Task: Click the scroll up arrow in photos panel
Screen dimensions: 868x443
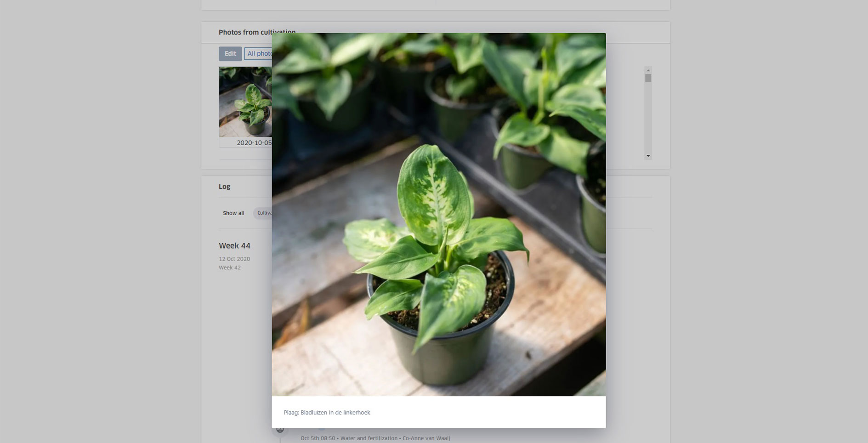Action: 648,70
